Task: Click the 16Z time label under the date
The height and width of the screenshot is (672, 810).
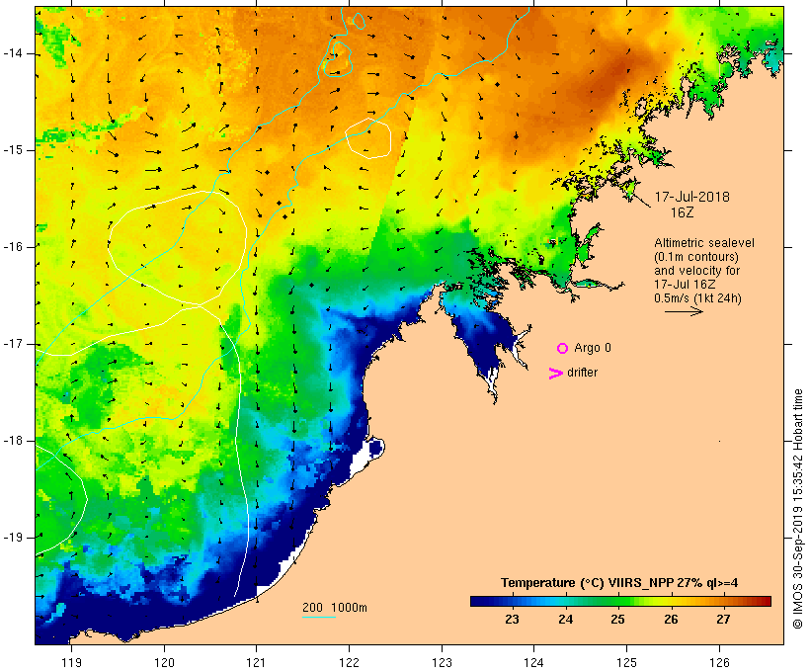Action: [682, 212]
